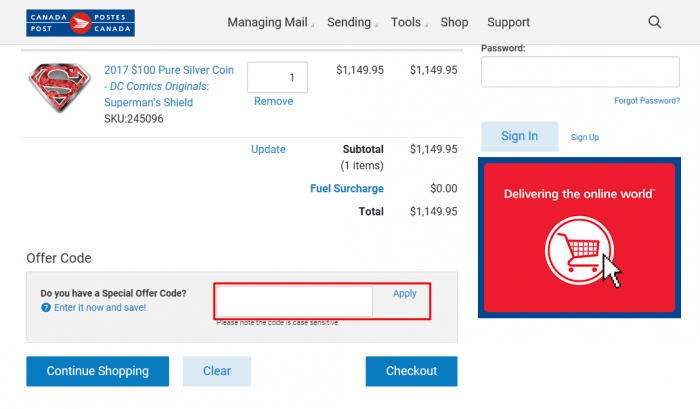Open the Sign Up link
Screen dimensions: 700x409
(585, 137)
